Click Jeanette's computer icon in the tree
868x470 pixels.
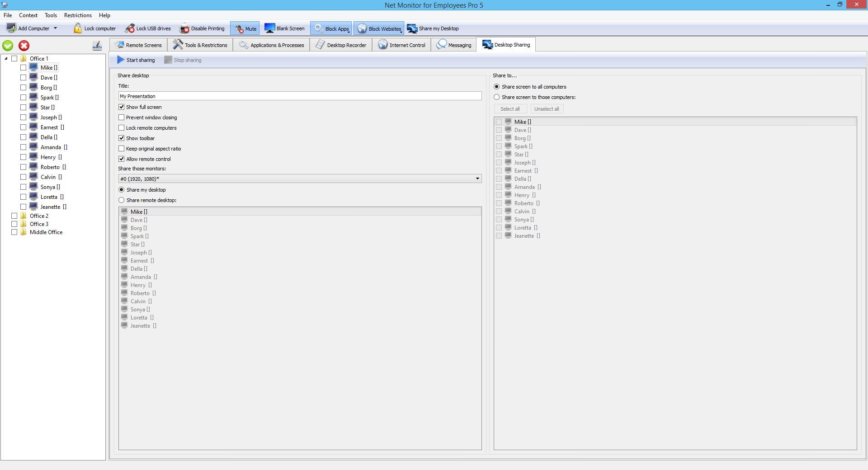tap(33, 207)
